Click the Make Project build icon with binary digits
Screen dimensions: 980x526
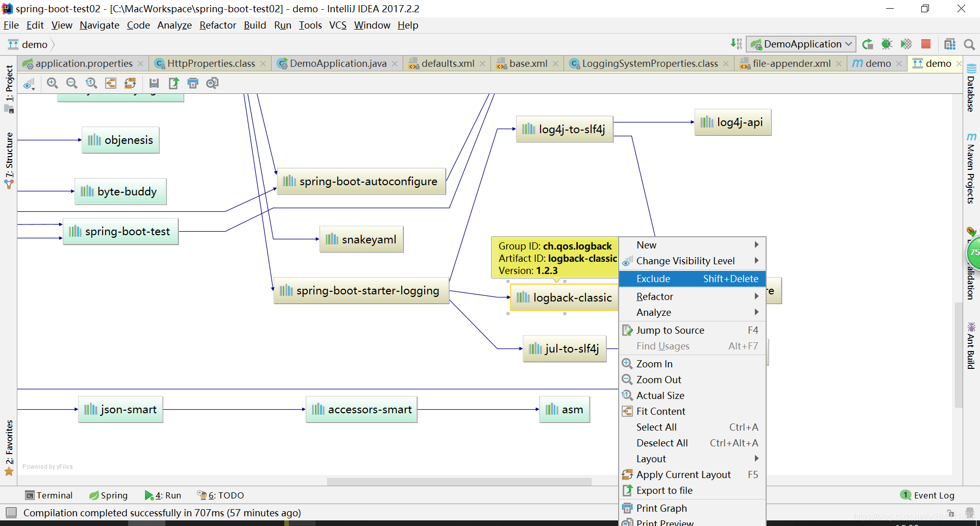click(736, 44)
